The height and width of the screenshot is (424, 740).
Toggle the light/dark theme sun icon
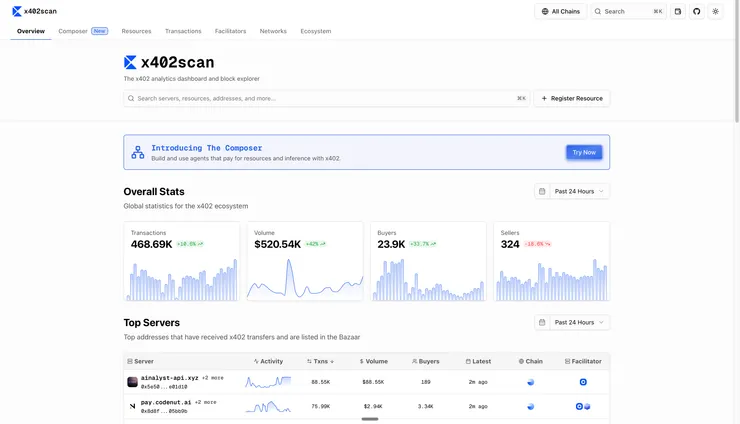716,11
